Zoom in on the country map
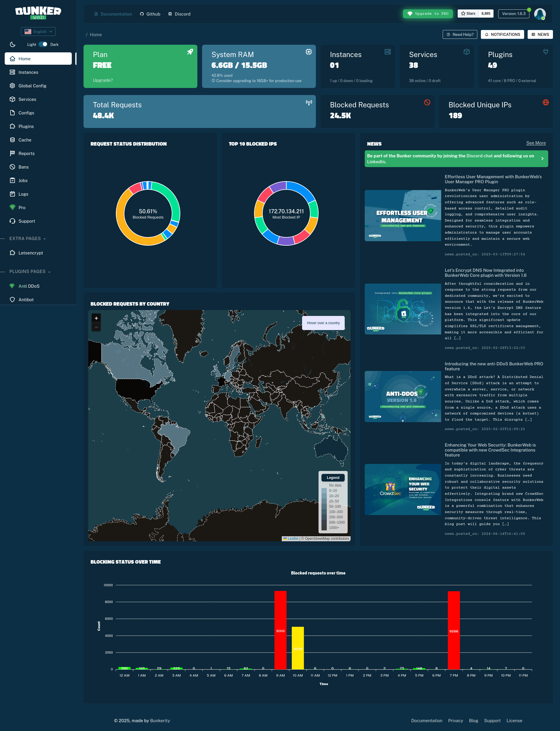560x731 pixels. (x=96, y=318)
